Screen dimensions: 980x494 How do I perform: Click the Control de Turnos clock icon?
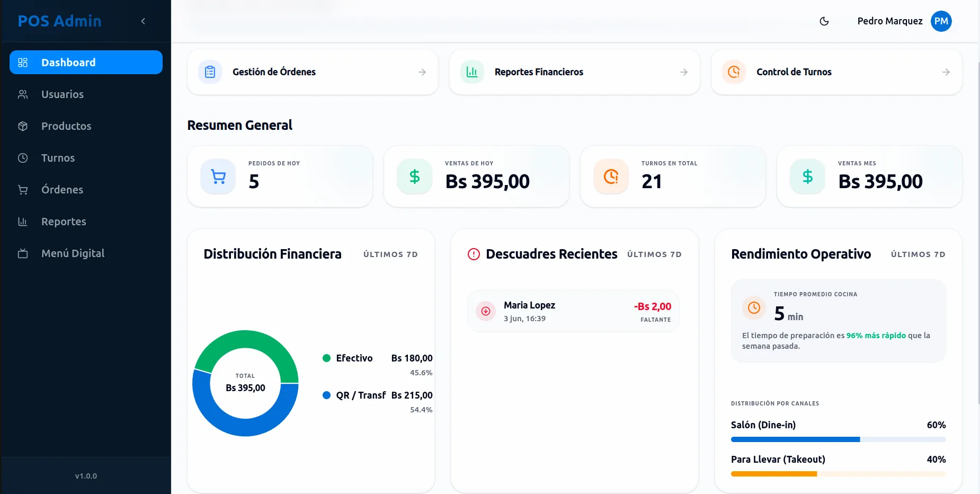coord(734,72)
